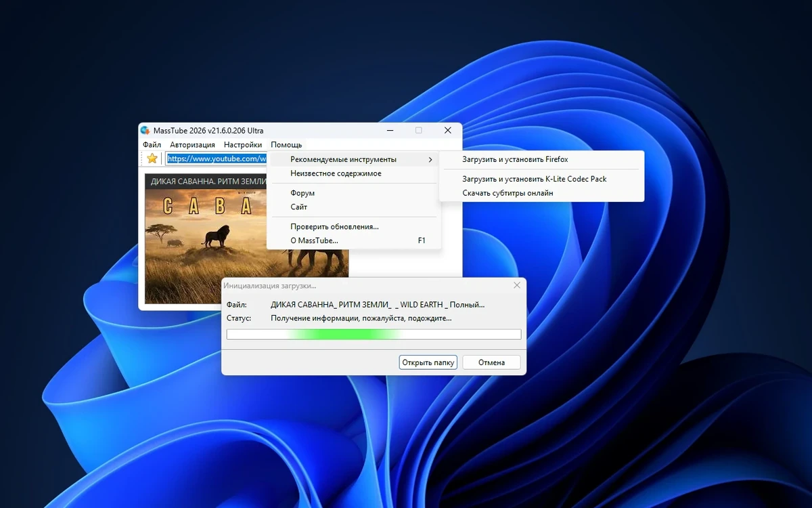
Task: Click the MassTube 2026 window title text
Action: pyautogui.click(x=209, y=130)
